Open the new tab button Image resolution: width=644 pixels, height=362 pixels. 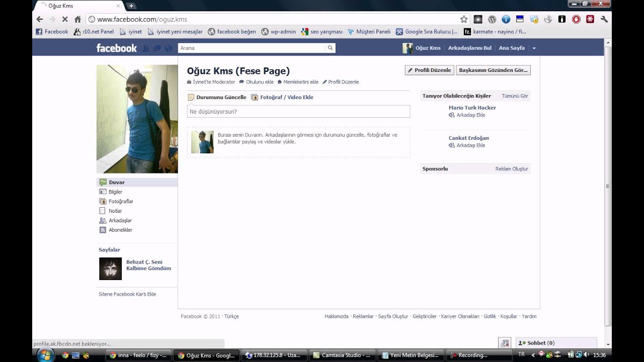(131, 6)
